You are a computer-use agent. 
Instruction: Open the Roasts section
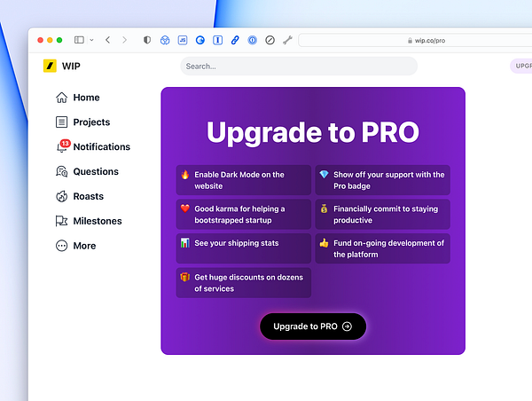[x=80, y=196]
